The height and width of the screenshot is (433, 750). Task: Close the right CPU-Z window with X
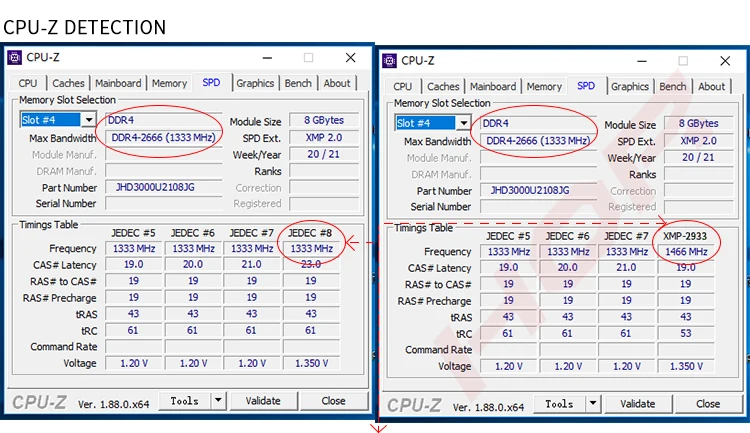click(x=726, y=61)
